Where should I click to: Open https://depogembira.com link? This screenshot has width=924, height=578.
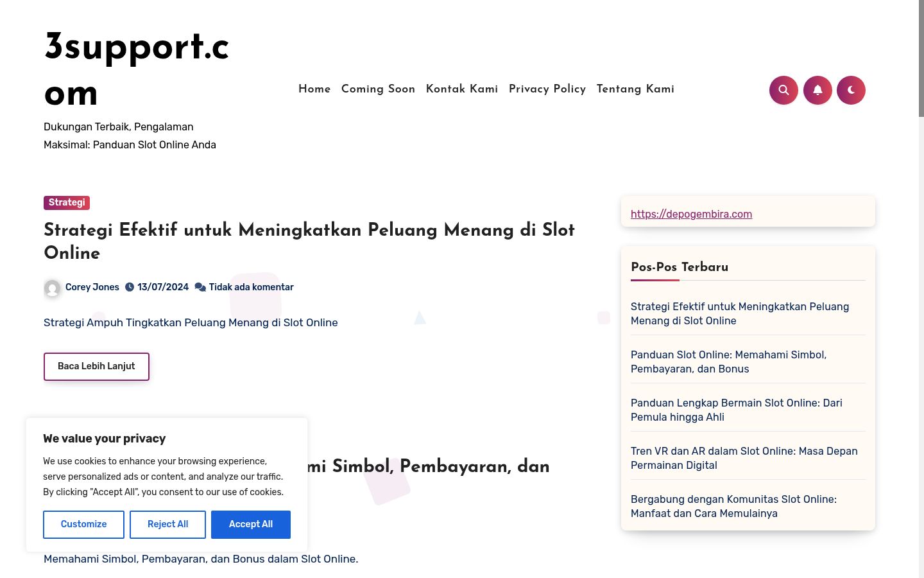coord(691,214)
